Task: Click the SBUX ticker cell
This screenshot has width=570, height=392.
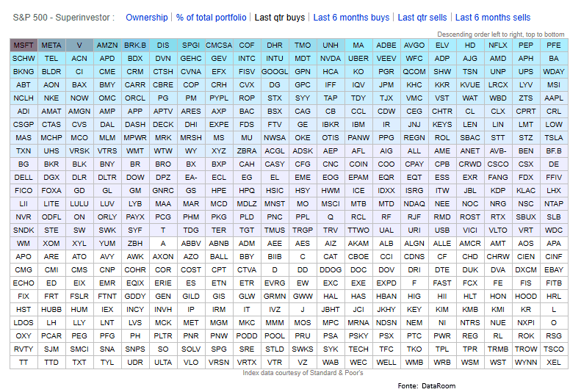Action: 526,217
